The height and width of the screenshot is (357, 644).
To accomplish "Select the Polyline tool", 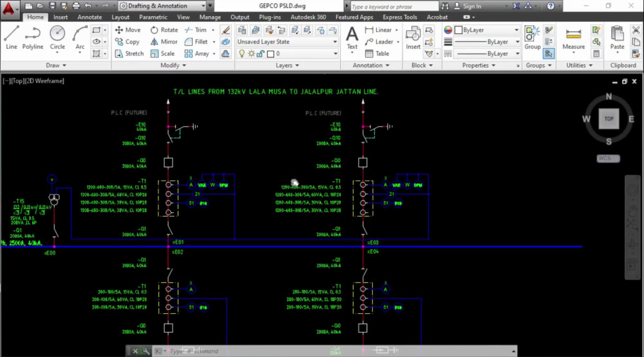I will click(32, 38).
